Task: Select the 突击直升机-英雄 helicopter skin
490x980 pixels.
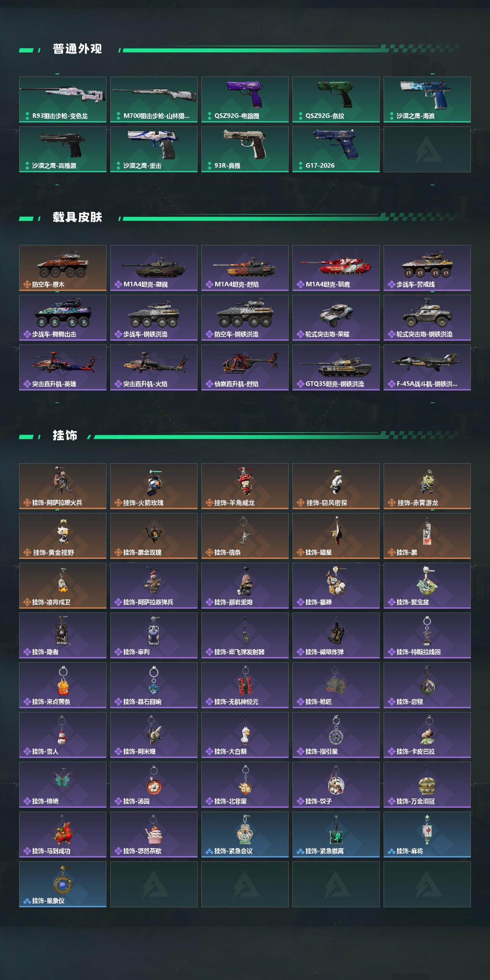Action: tap(63, 367)
